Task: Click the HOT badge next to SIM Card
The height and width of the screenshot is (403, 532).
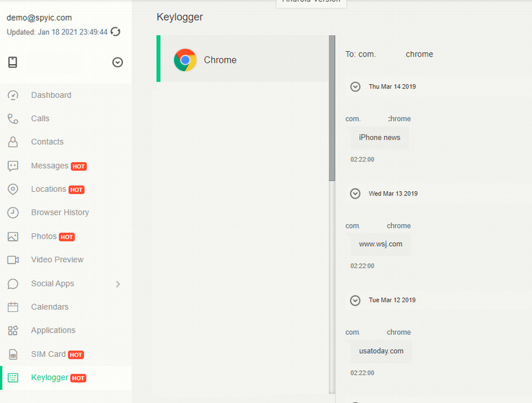Action: (76, 355)
